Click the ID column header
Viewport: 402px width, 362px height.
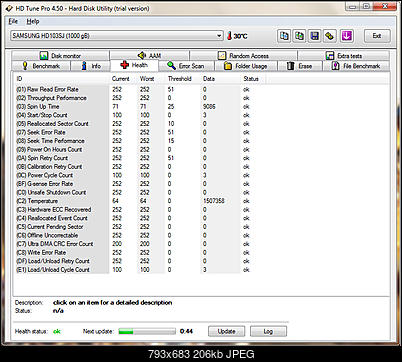pos(62,79)
